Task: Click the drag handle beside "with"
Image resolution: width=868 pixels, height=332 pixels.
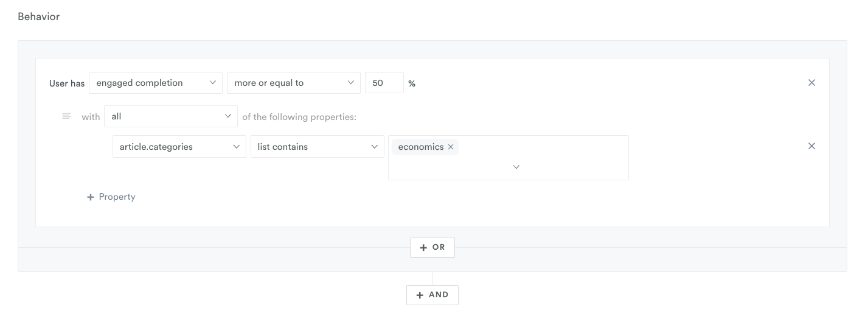Action: pos(67,116)
